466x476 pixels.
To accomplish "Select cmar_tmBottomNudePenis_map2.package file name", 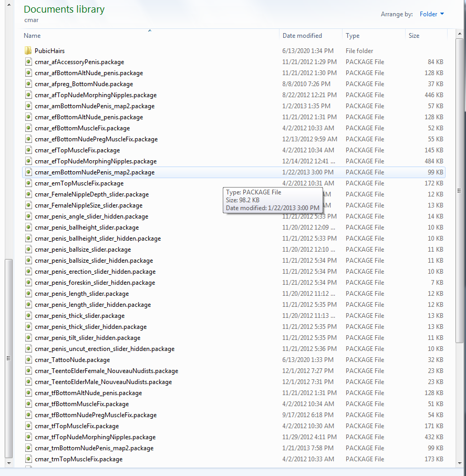I will coord(94,448).
